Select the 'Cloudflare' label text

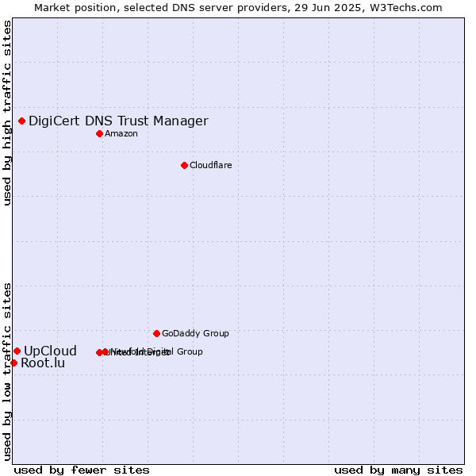point(211,165)
